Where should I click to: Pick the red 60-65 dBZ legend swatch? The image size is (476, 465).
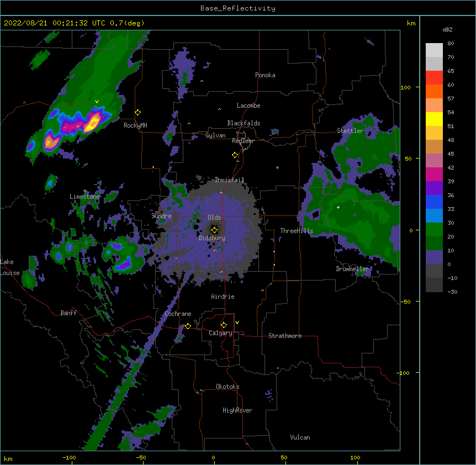click(x=434, y=78)
